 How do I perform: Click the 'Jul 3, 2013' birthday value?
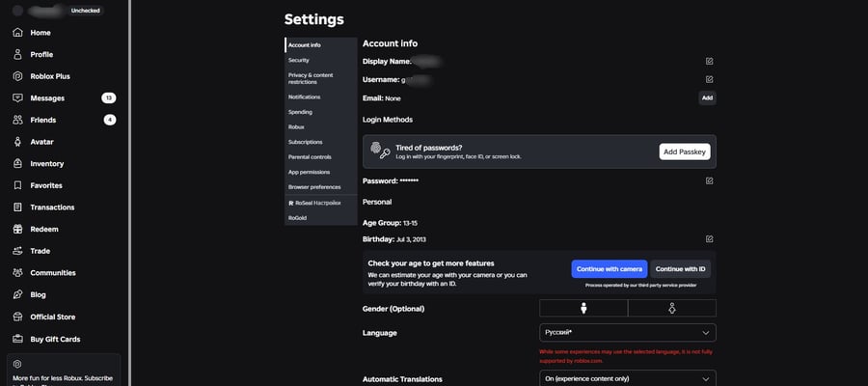[x=411, y=239]
